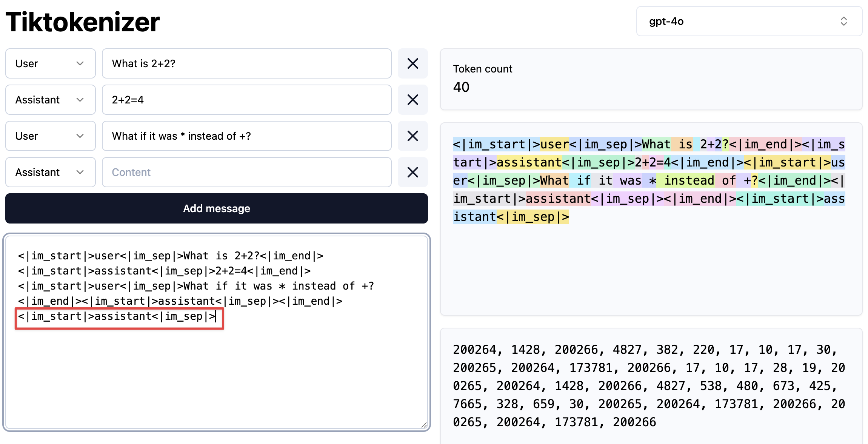868x444 pixels.
Task: Click the textarea resize handle corner
Action: [x=424, y=425]
